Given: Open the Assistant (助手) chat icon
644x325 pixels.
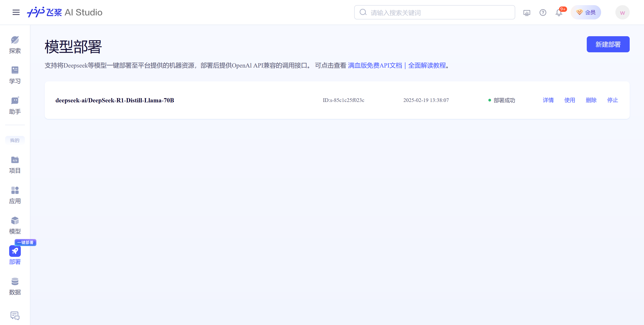Looking at the screenshot, I should point(15,101).
